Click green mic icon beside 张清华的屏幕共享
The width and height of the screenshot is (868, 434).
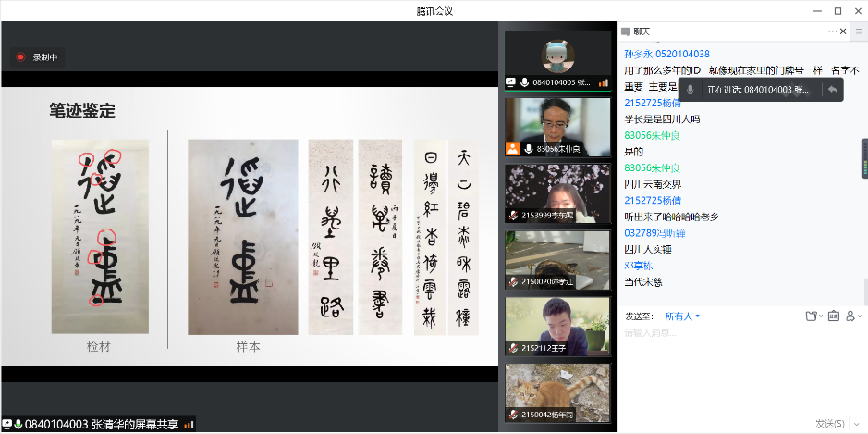pyautogui.click(x=18, y=425)
